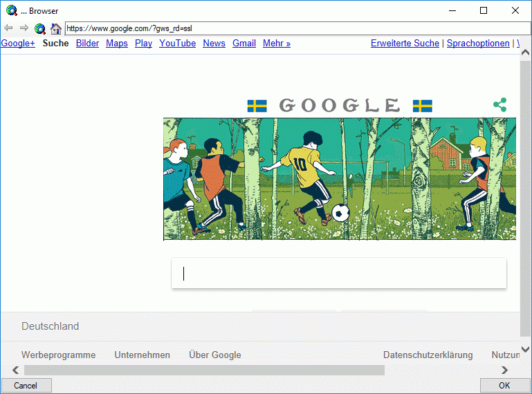This screenshot has height=394, width=532.
Task: Click the vertical scrollbar down arrow
Action: [x=525, y=349]
